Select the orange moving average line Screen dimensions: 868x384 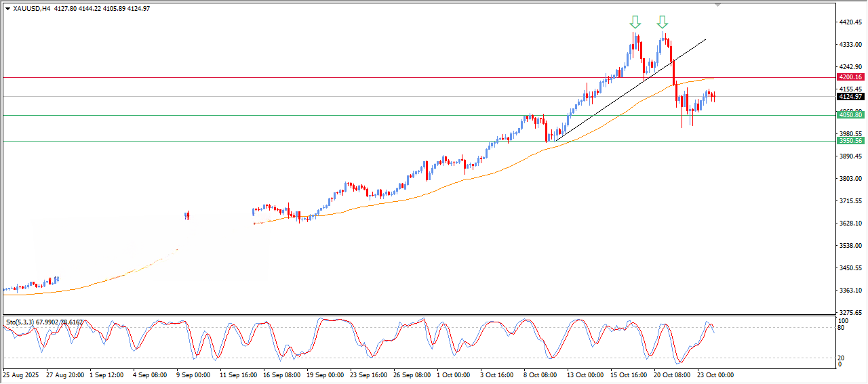[x=475, y=177]
